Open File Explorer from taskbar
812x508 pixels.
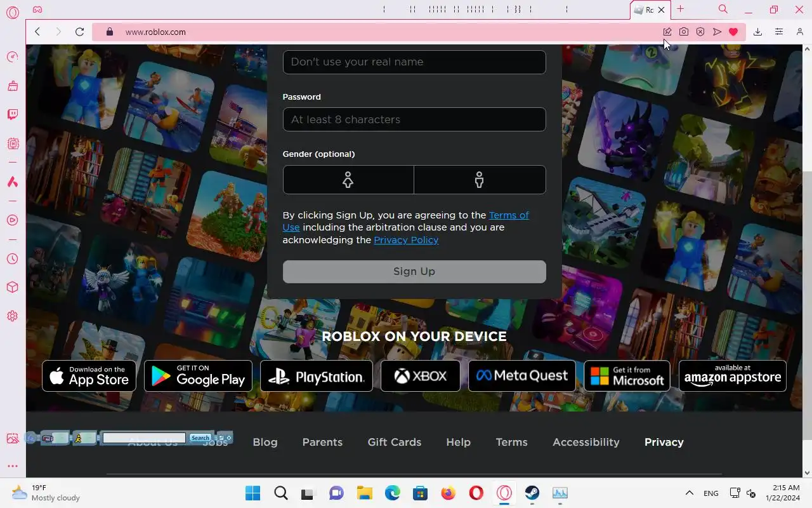(x=364, y=493)
